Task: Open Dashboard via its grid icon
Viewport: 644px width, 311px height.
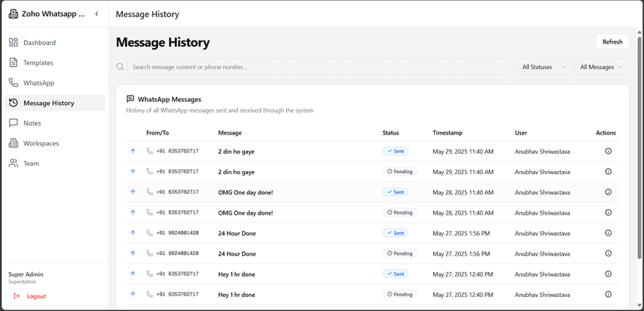Action: [13, 42]
